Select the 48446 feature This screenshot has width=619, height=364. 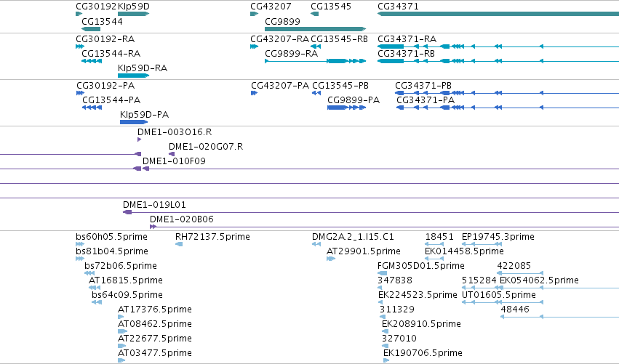click(560, 317)
